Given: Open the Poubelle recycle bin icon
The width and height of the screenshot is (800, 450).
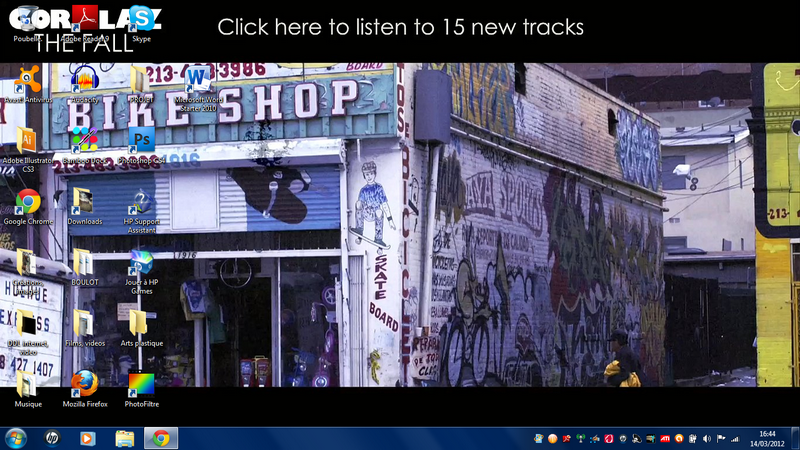Looking at the screenshot, I should tap(28, 24).
